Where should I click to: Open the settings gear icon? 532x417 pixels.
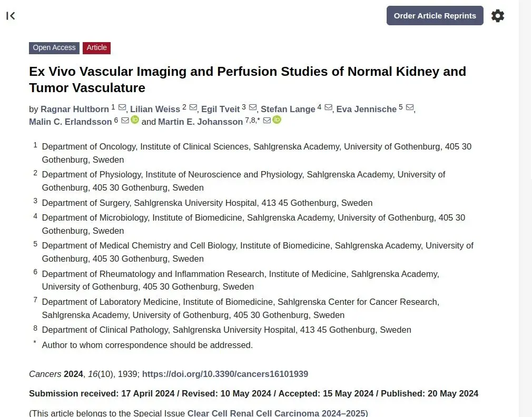pyautogui.click(x=498, y=16)
